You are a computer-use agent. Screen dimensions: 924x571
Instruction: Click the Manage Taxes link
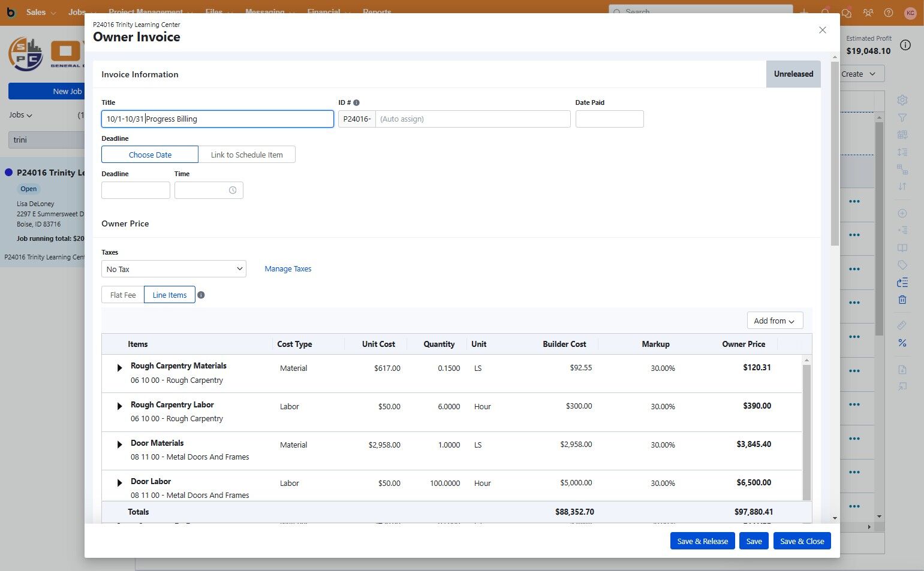click(288, 269)
